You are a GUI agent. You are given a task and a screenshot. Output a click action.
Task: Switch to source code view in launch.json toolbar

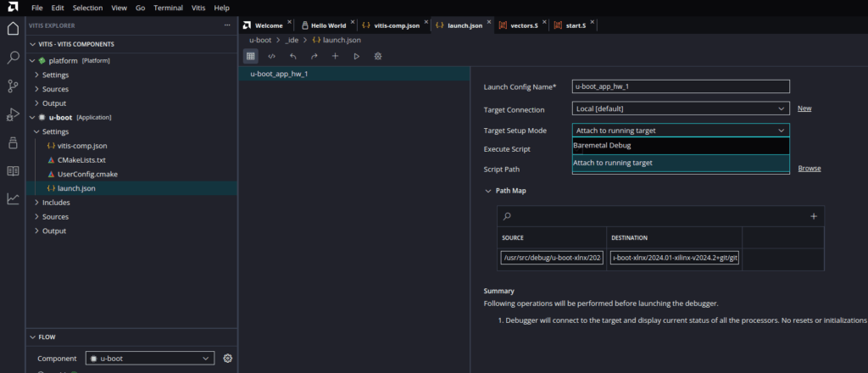point(272,56)
